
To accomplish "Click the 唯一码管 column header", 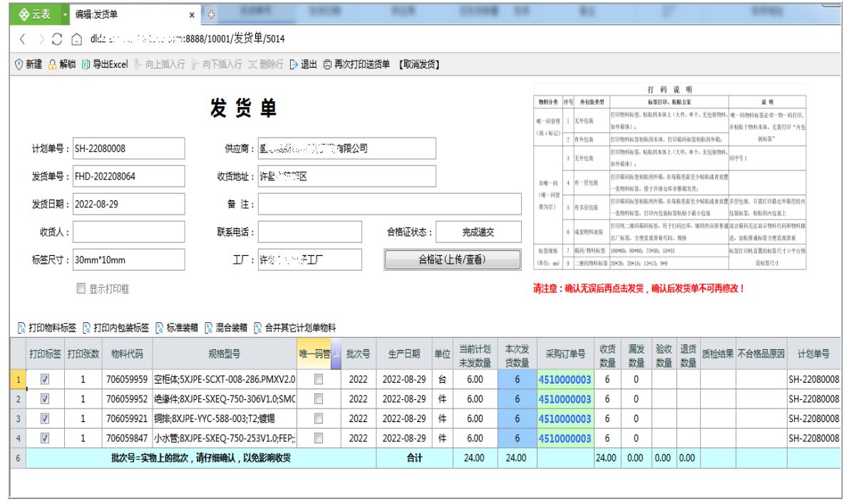I will 319,354.
